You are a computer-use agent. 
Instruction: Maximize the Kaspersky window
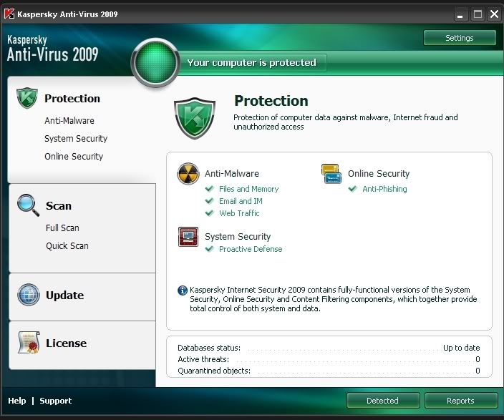478,14
